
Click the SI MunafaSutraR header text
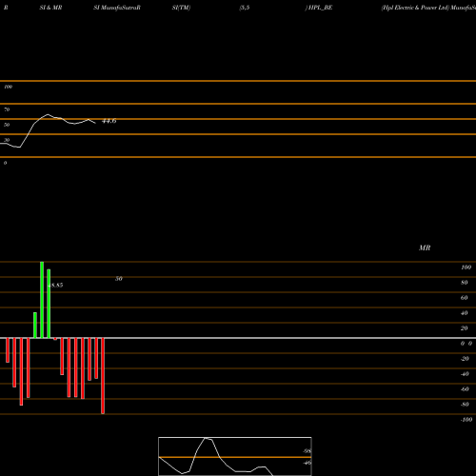[117, 8]
